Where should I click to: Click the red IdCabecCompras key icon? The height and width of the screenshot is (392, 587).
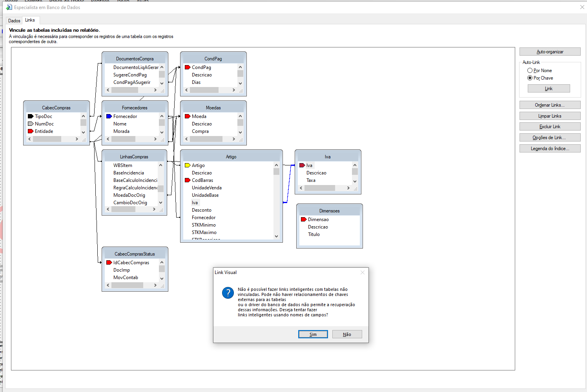pyautogui.click(x=109, y=263)
